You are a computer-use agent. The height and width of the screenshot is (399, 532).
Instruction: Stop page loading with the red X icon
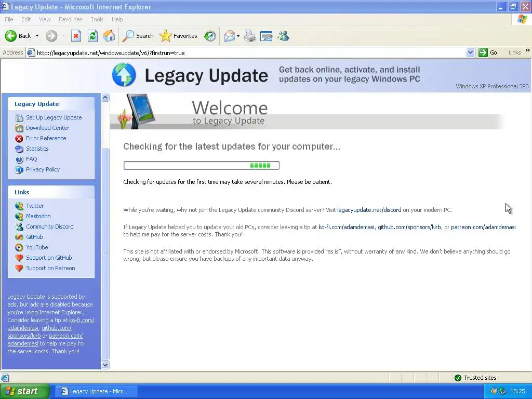click(76, 36)
